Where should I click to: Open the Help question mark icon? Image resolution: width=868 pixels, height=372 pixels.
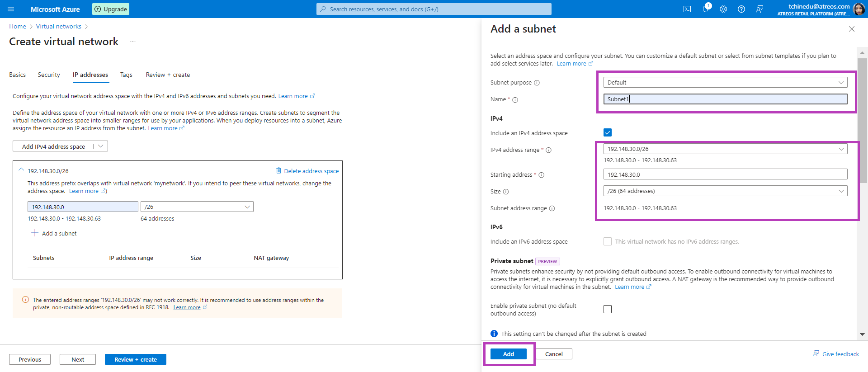point(741,9)
